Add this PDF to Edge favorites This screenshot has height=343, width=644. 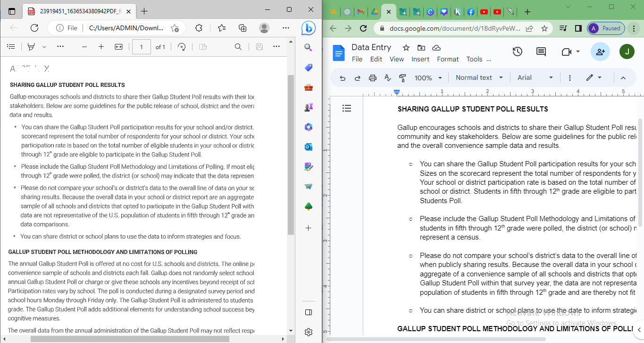[x=175, y=28]
